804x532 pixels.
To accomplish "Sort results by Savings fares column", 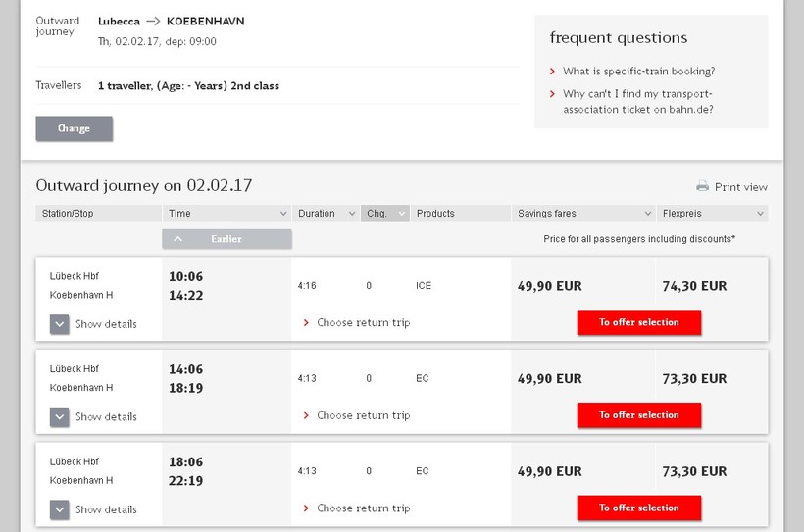I will [583, 213].
